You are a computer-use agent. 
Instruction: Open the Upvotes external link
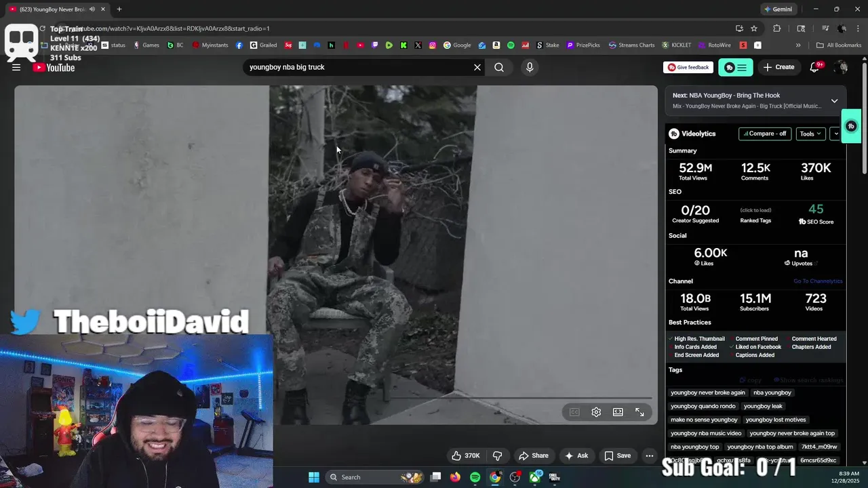[x=816, y=263]
